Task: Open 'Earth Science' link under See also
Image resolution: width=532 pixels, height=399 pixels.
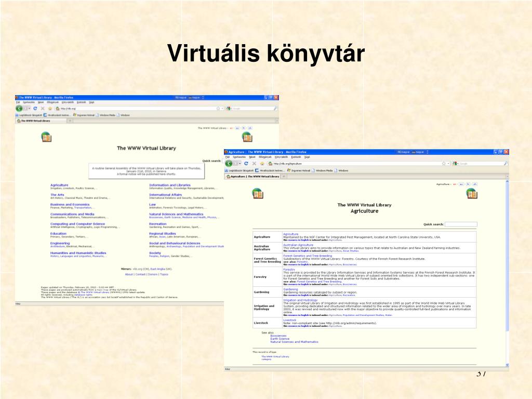Action: [x=280, y=339]
